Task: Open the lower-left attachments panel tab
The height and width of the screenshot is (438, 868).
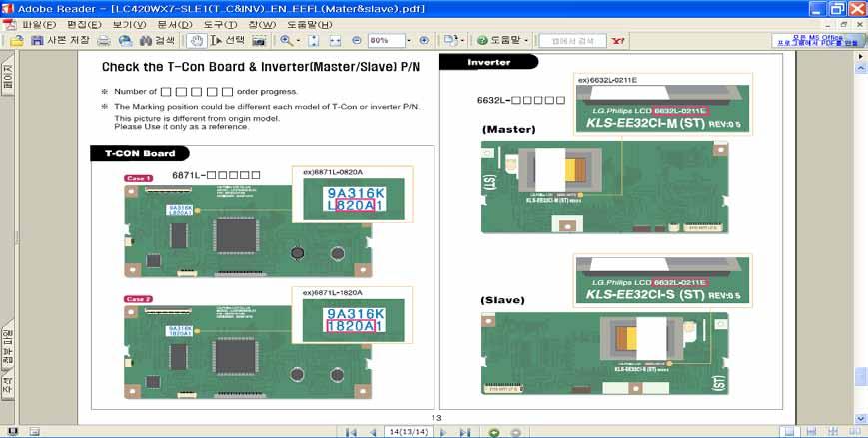Action: pyautogui.click(x=7, y=346)
